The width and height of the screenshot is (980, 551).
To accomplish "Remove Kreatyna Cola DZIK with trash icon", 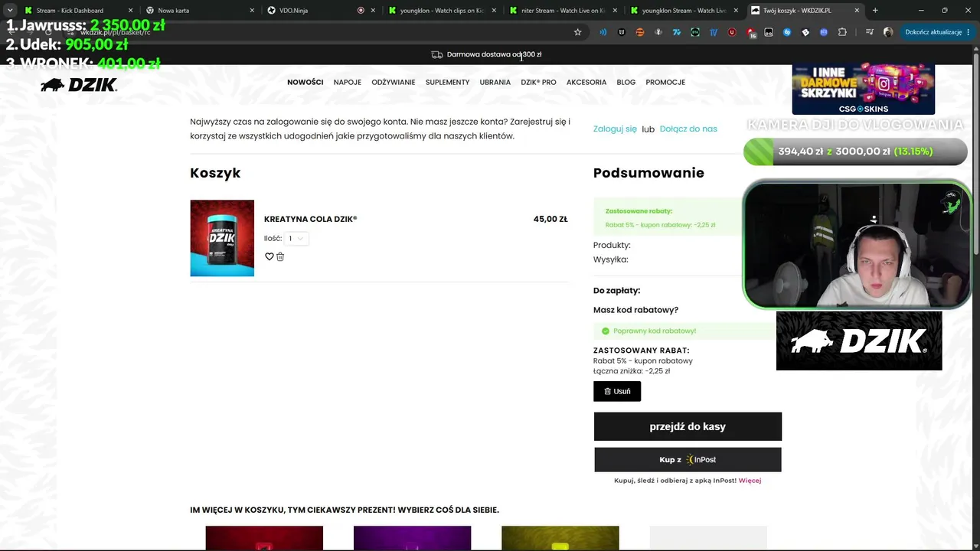I will (280, 256).
